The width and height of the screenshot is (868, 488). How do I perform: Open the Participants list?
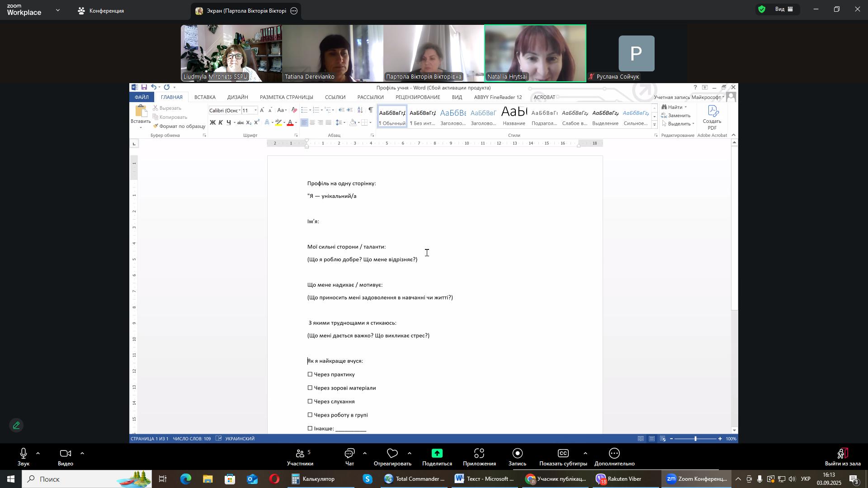[x=300, y=454]
